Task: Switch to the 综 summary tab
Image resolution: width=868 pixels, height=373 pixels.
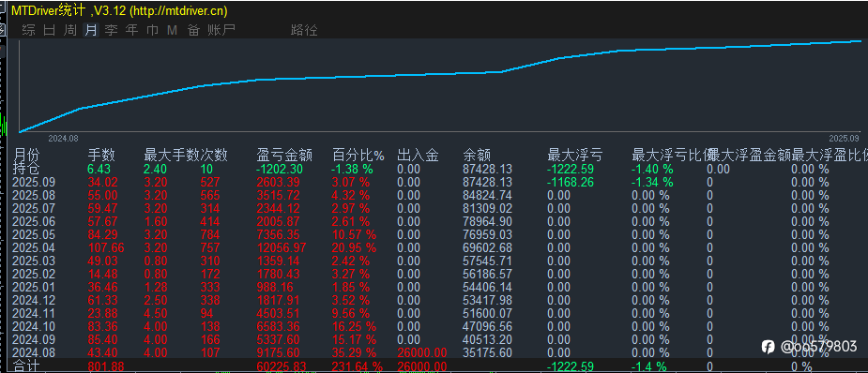Action: 28,30
